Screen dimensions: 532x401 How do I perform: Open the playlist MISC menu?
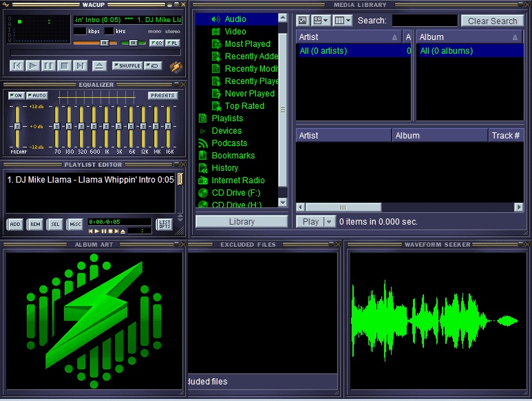click(x=75, y=225)
